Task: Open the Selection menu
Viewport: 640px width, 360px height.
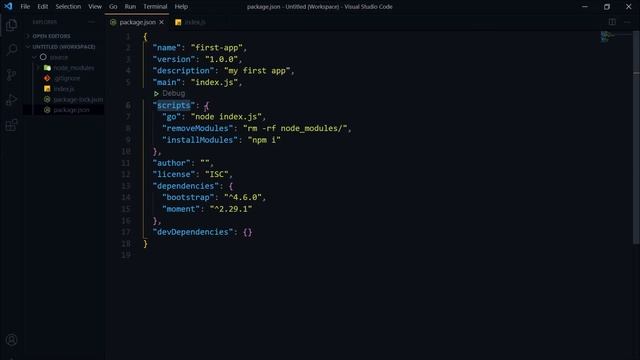Action: pyautogui.click(x=68, y=7)
